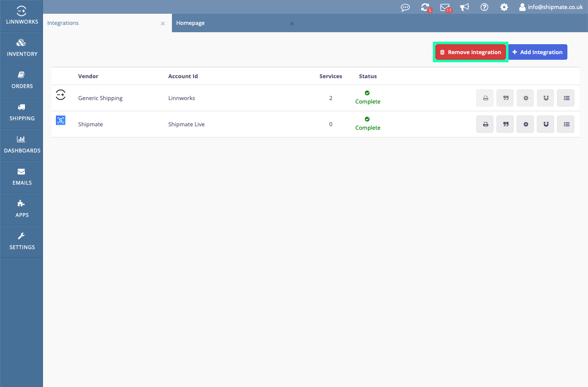The image size is (588, 387).
Task: Open the Dashboards section
Action: (21, 145)
